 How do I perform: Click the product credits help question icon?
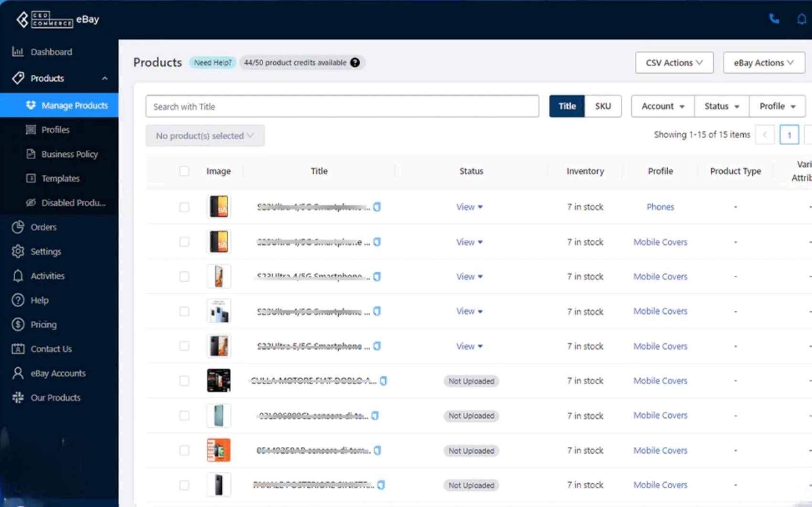pyautogui.click(x=355, y=63)
